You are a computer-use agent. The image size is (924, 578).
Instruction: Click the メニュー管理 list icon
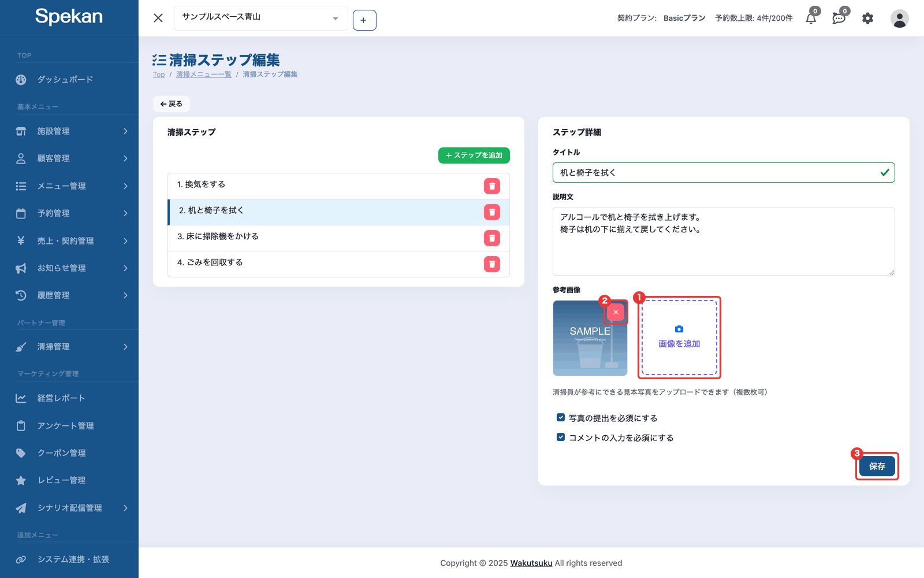(x=21, y=186)
